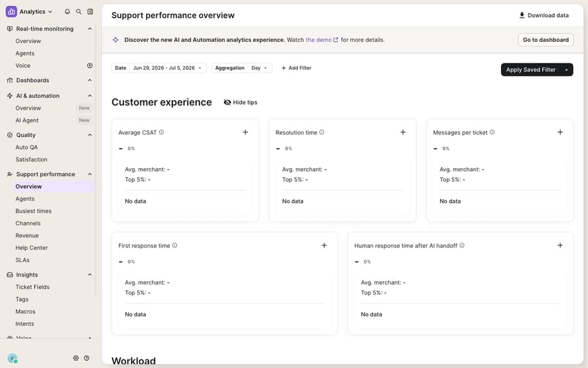588x368 pixels.
Task: Open Intents in sidebar
Action: [25, 324]
